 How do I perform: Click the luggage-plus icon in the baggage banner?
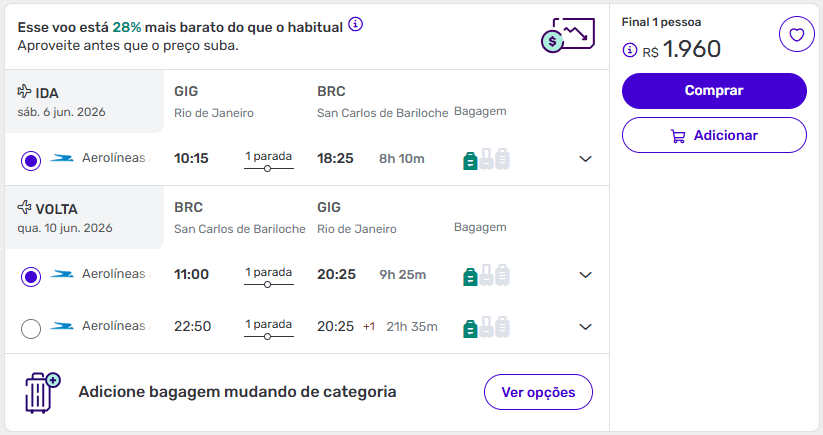tap(42, 392)
